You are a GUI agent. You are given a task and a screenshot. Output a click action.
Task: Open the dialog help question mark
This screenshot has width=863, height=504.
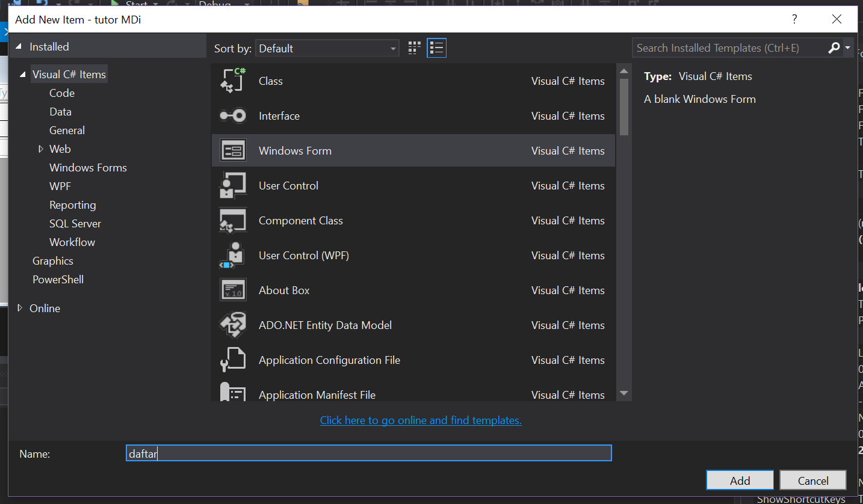794,19
